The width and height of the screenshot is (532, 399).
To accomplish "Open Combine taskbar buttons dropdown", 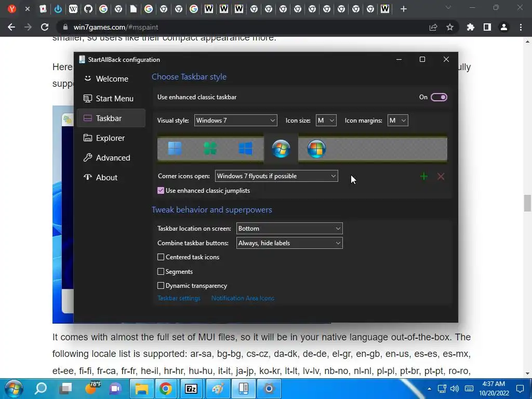I will 289,243.
